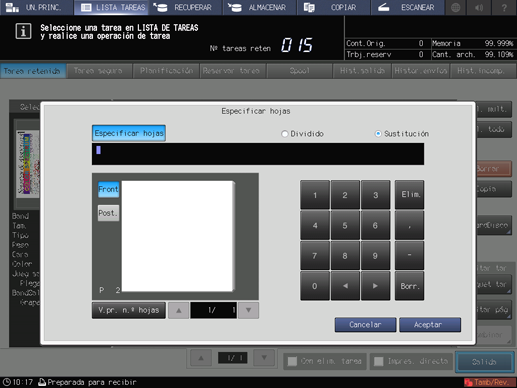Image resolution: width=517 pixels, height=388 pixels.
Task: Open the Hist.incomp. tab behind the dialog
Action: tap(482, 71)
